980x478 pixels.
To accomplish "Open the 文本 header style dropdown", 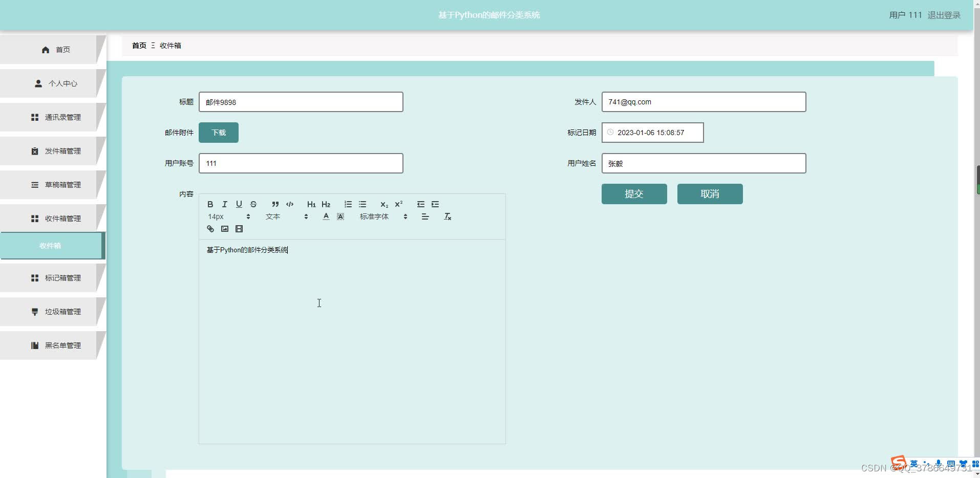I will pyautogui.click(x=287, y=216).
